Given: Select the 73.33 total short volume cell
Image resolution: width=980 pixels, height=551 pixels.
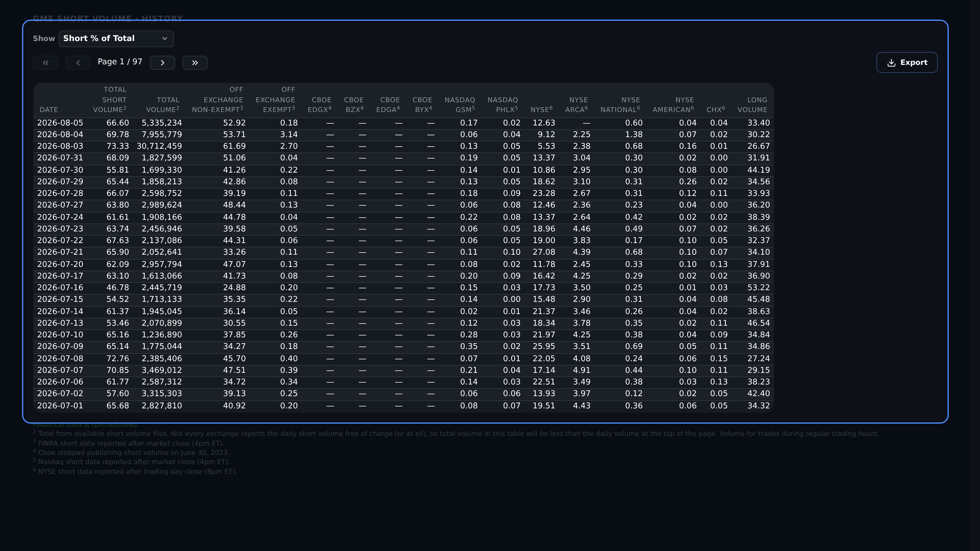Looking at the screenshot, I should point(118,146).
